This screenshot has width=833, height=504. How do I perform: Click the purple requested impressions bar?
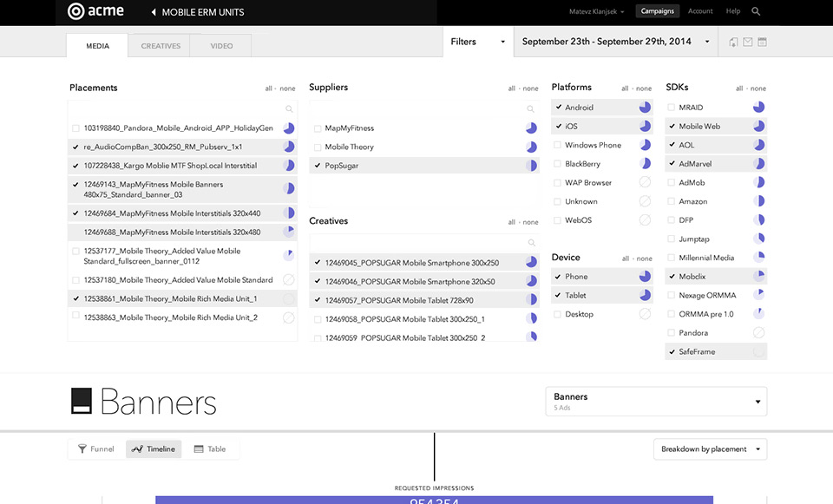(434, 501)
